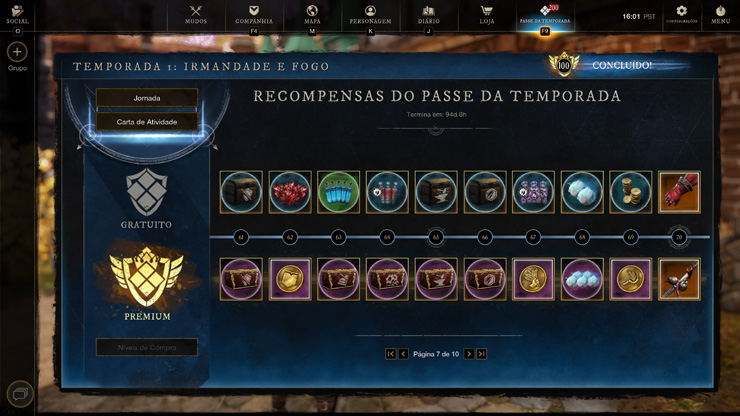This screenshot has height=416, width=740.
Task: Open the Modos crossed swords icon
Action: pos(196,11)
